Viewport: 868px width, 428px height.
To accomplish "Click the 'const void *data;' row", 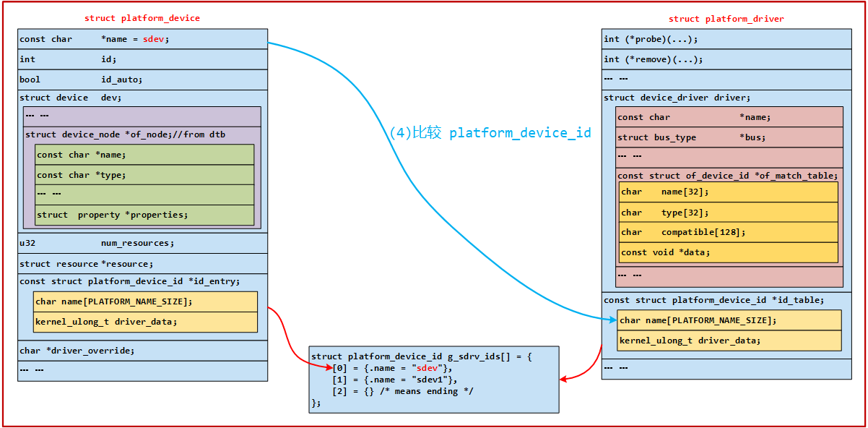I will coord(729,252).
